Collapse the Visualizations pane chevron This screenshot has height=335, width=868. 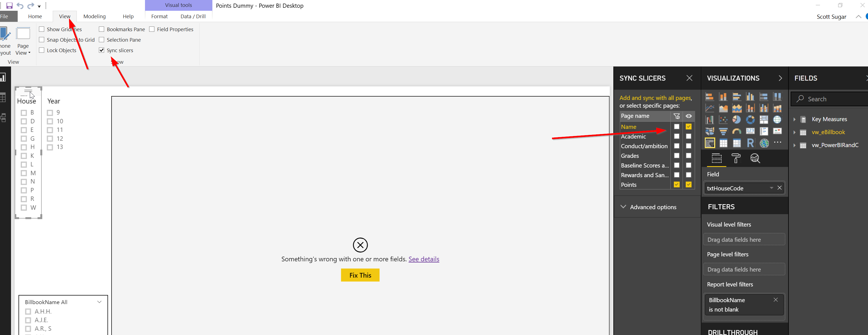[x=780, y=78]
